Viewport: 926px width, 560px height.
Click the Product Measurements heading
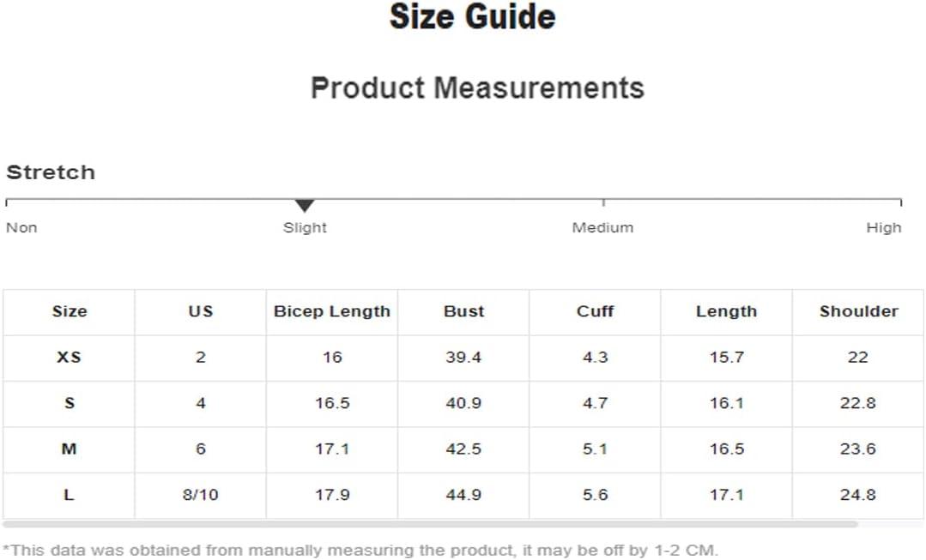[x=477, y=88]
